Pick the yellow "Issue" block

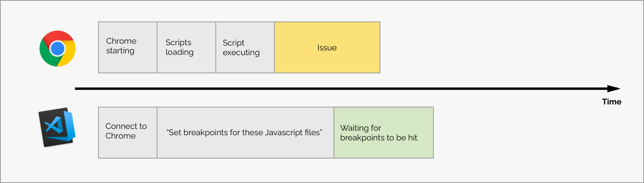pos(327,47)
